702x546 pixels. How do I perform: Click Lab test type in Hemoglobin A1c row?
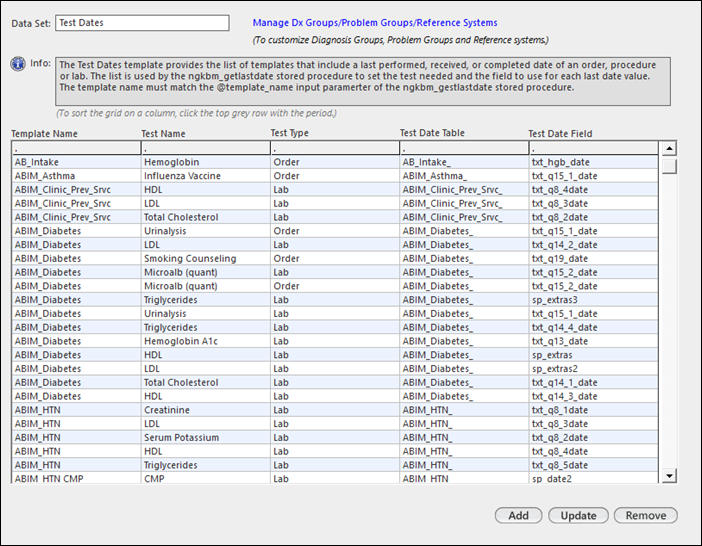click(x=335, y=341)
